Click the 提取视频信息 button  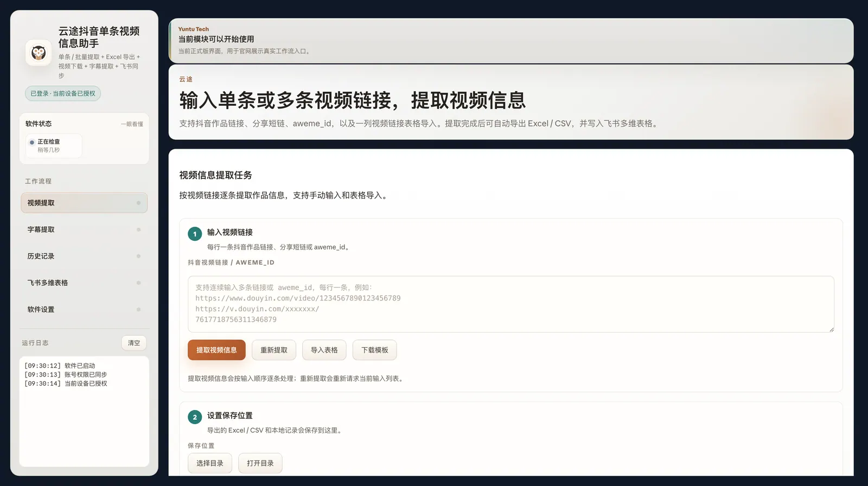pos(216,350)
